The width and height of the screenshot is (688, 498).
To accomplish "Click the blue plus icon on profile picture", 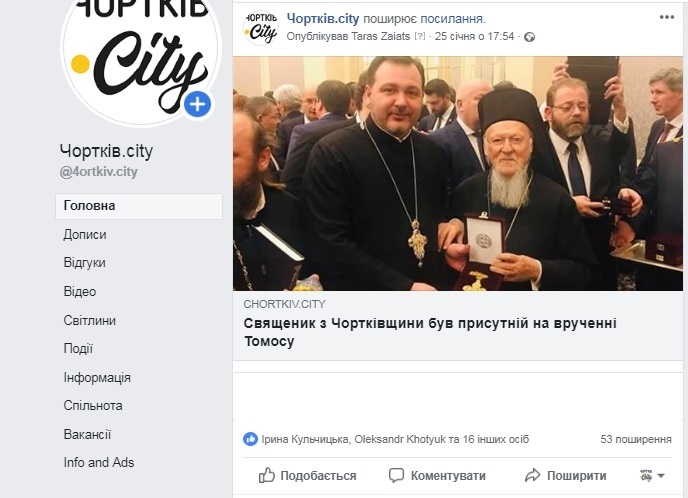I will click(x=197, y=104).
